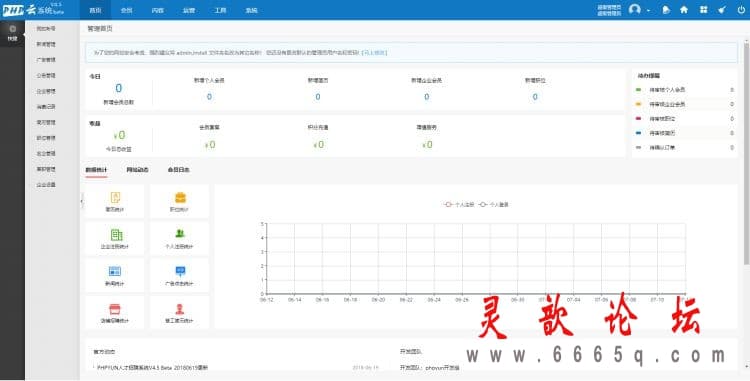
Task: Select 工具 in top navigation
Action: pos(220,10)
